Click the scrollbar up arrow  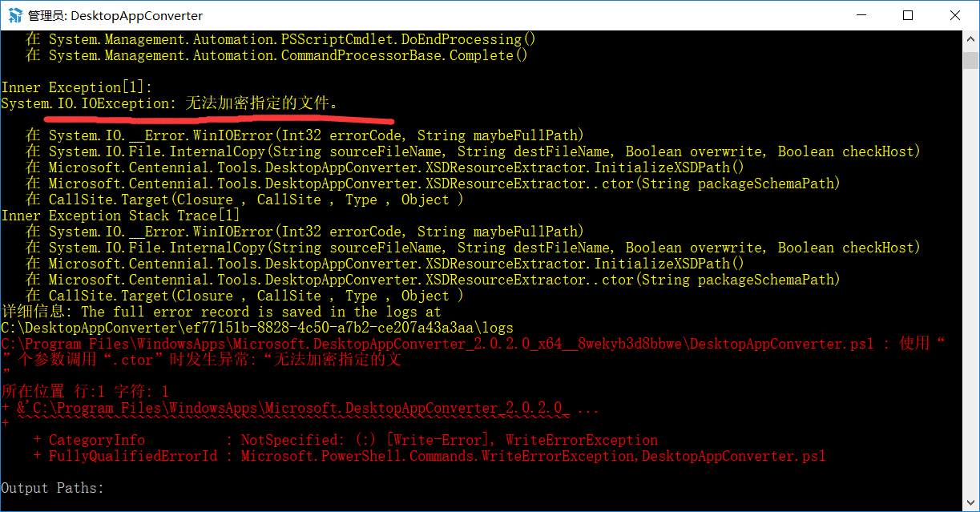coord(971,38)
